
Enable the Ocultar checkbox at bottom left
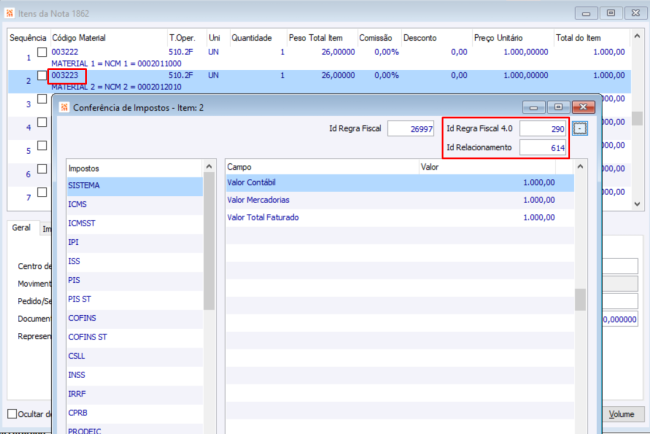pyautogui.click(x=12, y=414)
